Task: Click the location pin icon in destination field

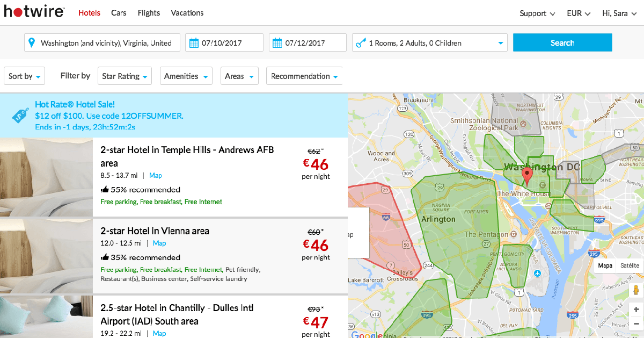Action: (32, 43)
